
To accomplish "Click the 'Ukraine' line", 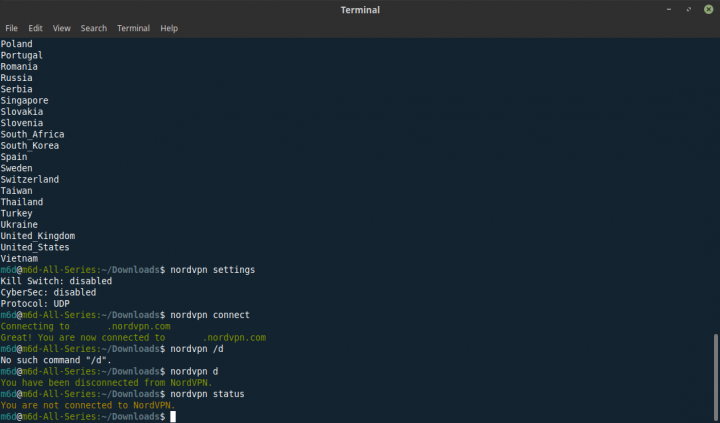I will point(19,225).
